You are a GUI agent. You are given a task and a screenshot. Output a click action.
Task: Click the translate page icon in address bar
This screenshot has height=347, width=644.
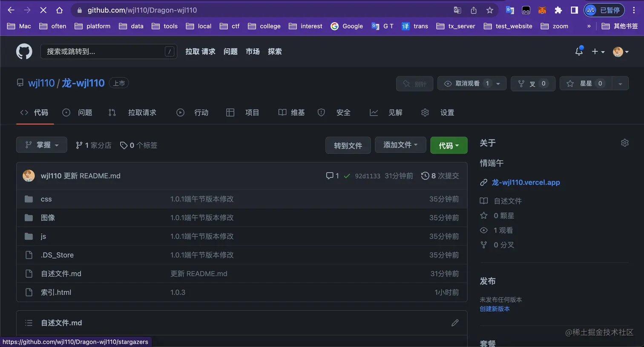point(457,10)
